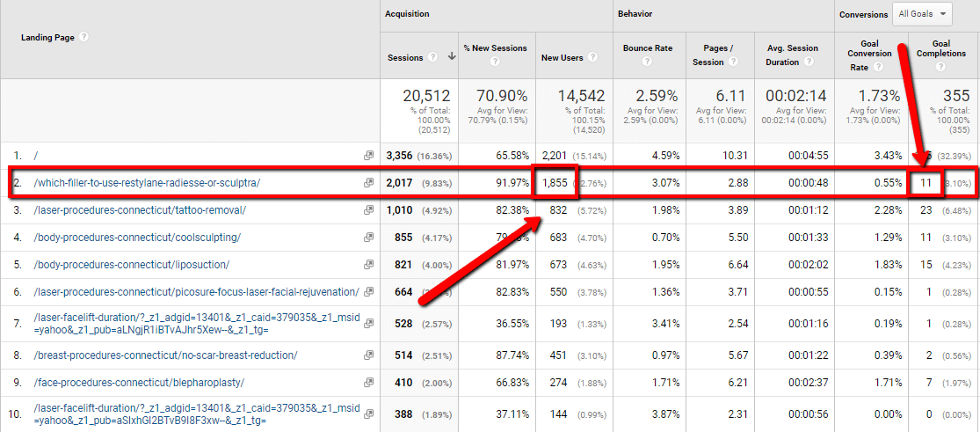Open the "/" homepage landing page link
The image size is (980, 432).
coord(36,155)
